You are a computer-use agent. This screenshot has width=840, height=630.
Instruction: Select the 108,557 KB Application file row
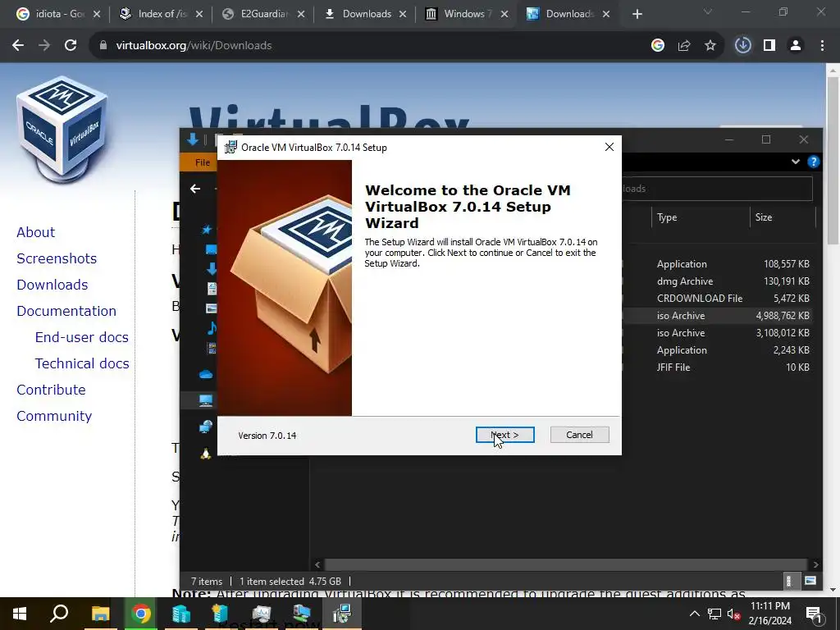[x=718, y=264]
